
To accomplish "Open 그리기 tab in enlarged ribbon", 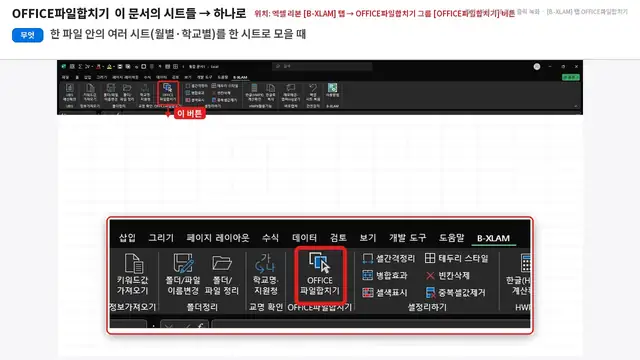I will coord(161,238).
